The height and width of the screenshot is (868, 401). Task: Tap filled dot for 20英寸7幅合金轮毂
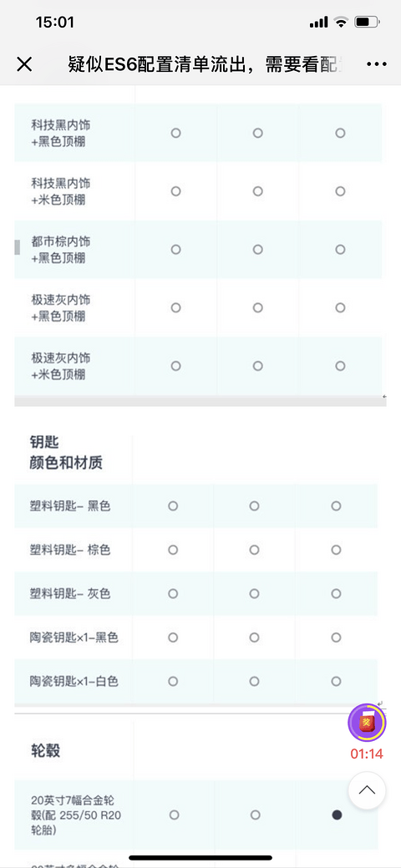coord(336,815)
